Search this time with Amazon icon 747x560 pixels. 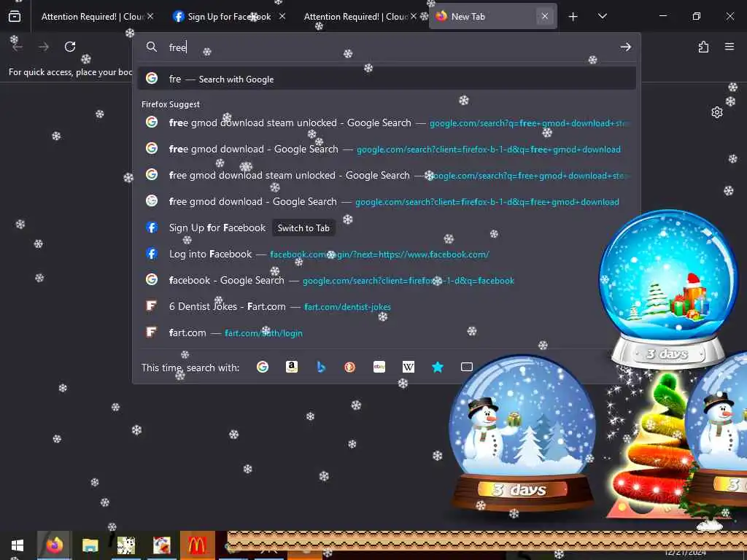pyautogui.click(x=292, y=367)
